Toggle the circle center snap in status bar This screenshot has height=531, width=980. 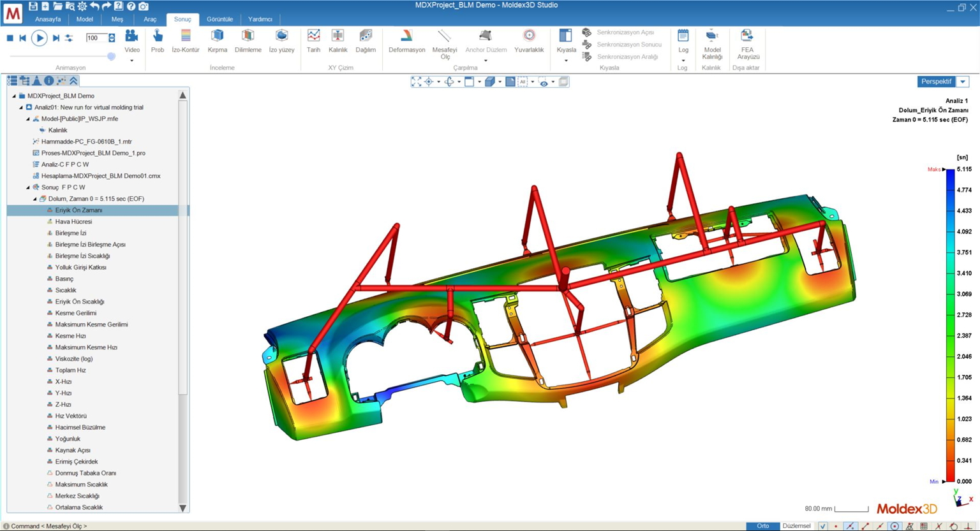point(895,526)
